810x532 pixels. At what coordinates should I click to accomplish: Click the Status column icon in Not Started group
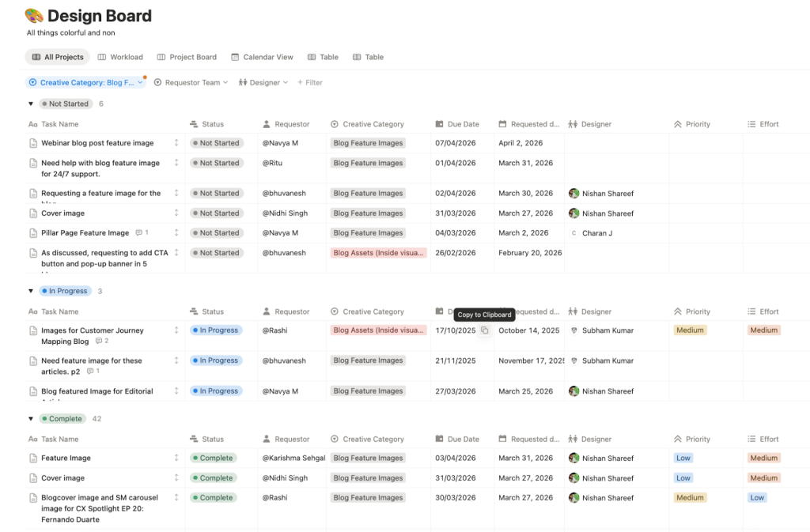[194, 124]
